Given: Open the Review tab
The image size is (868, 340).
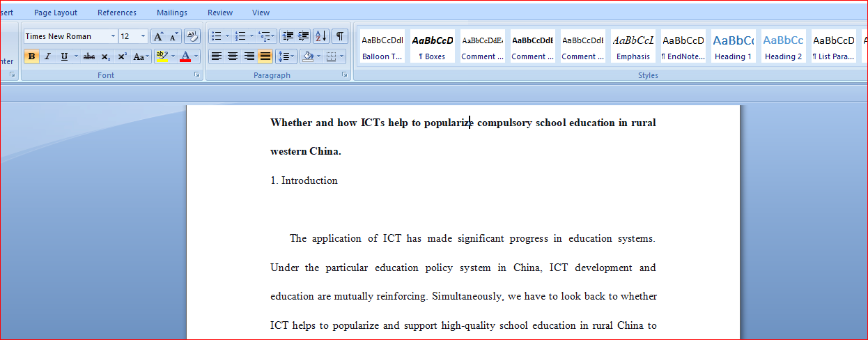Looking at the screenshot, I should point(220,13).
